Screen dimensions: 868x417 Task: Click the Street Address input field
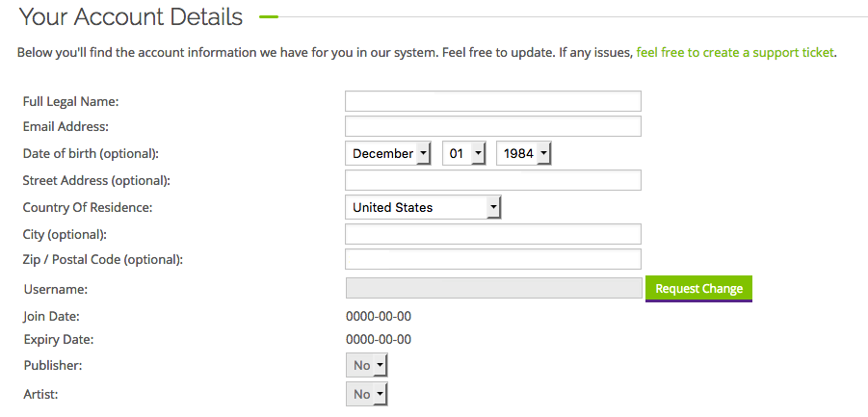[x=492, y=180]
